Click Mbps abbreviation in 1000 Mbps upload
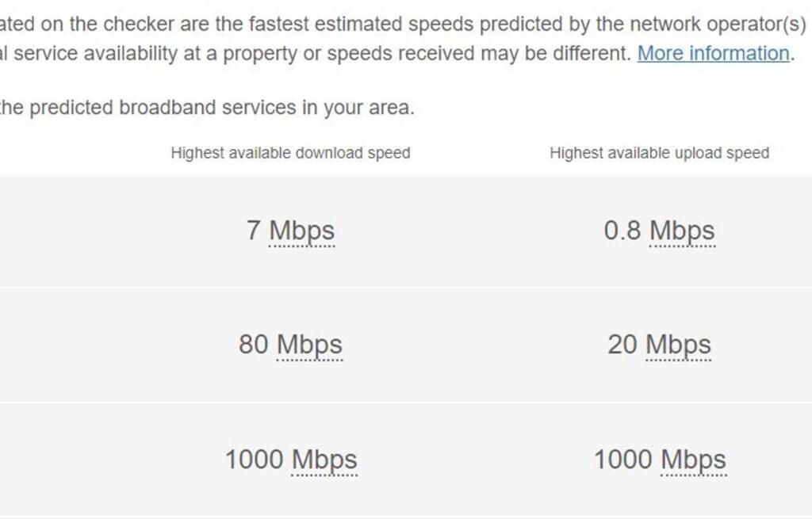This screenshot has width=812, height=519. tap(693, 460)
